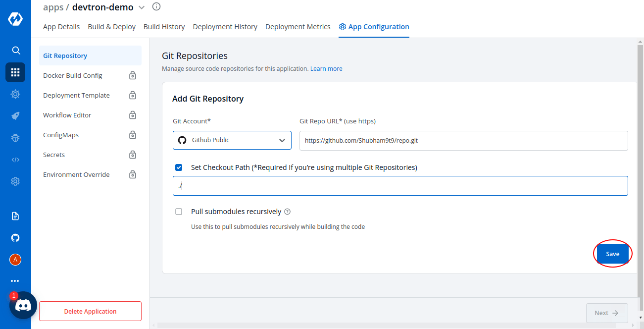644x329 pixels.
Task: Open the Discord chat bubble with notification badge
Action: [23, 305]
